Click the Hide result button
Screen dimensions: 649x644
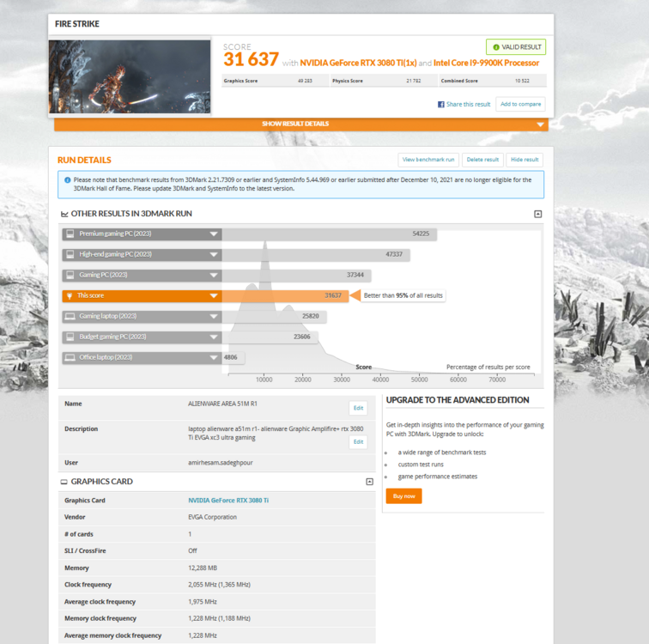(525, 160)
